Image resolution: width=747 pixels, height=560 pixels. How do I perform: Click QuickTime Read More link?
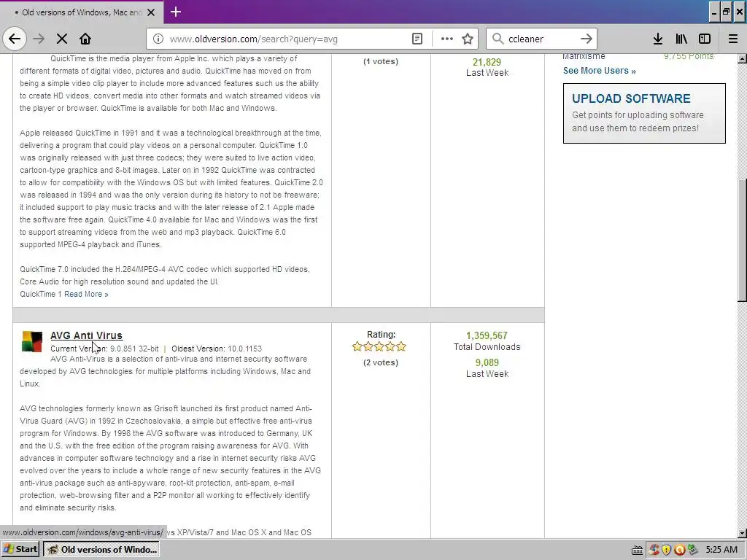coord(86,294)
